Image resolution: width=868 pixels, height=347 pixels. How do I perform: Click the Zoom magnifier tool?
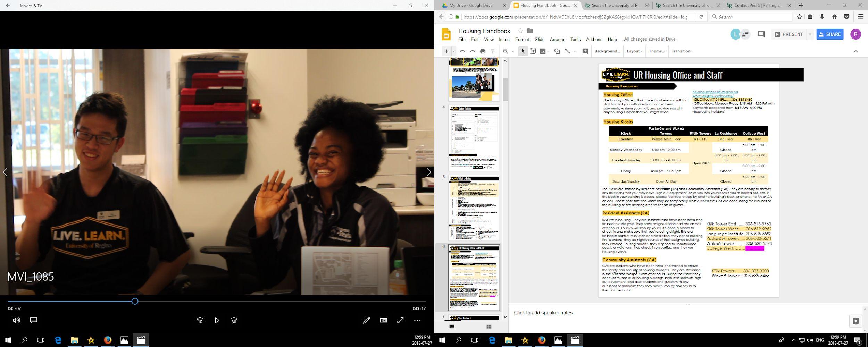coord(506,51)
